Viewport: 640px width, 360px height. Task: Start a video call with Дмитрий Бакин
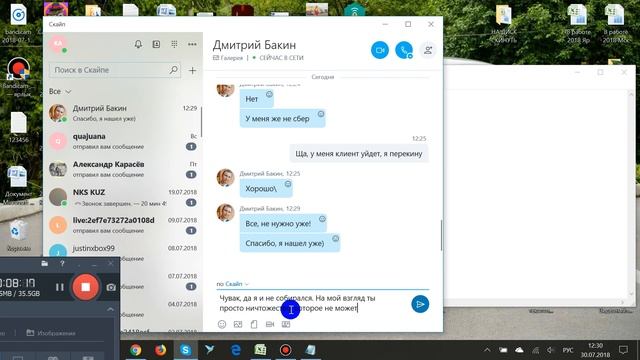tap(380, 50)
